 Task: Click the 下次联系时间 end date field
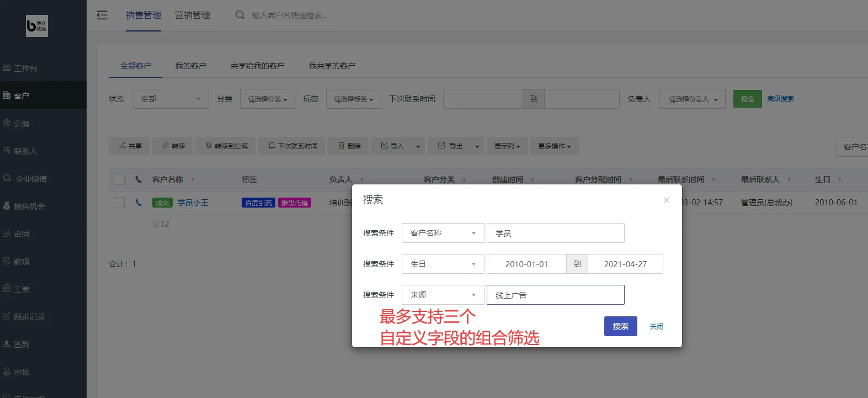(x=582, y=99)
